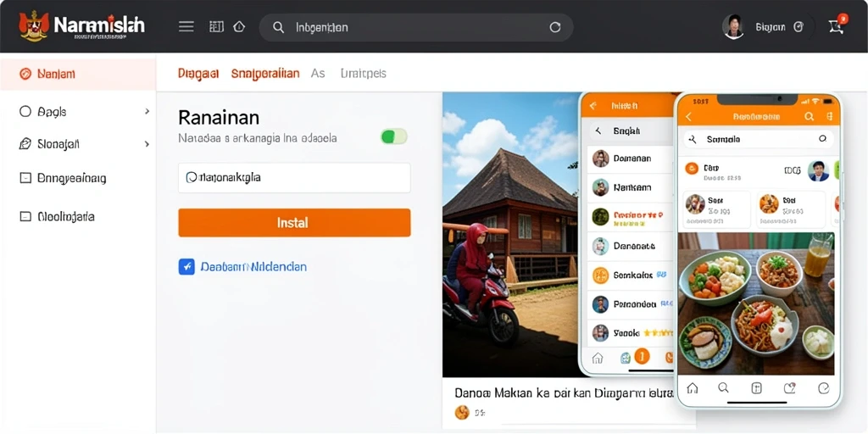Image resolution: width=868 pixels, height=434 pixels.
Task: Click the Bagls circle icon in sidebar
Action: click(25, 111)
